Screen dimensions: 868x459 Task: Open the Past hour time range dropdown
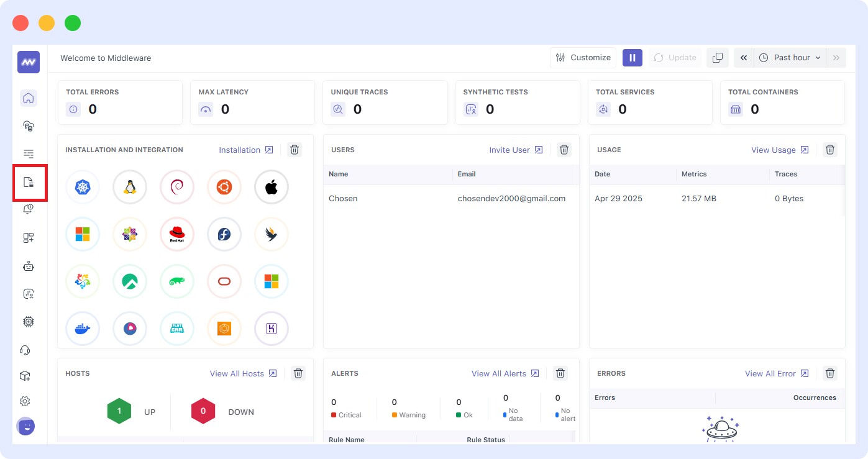tap(790, 57)
